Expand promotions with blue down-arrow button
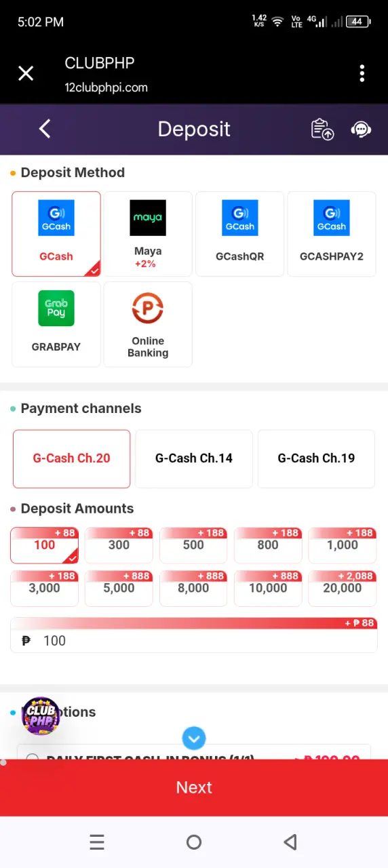The width and height of the screenshot is (388, 868). [194, 738]
